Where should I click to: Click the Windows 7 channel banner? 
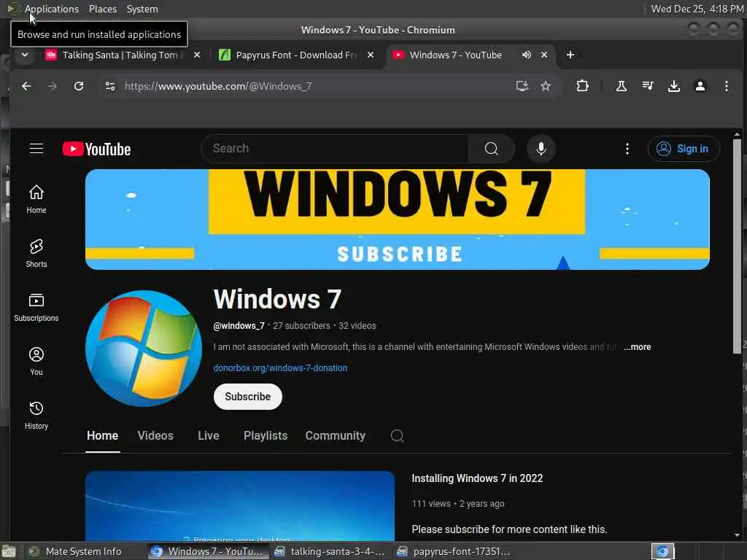coord(398,219)
